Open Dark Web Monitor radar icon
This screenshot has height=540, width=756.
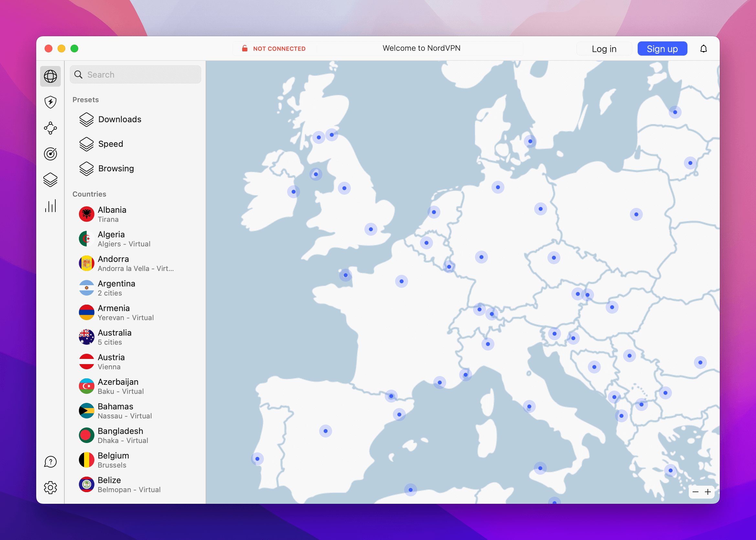pyautogui.click(x=50, y=154)
